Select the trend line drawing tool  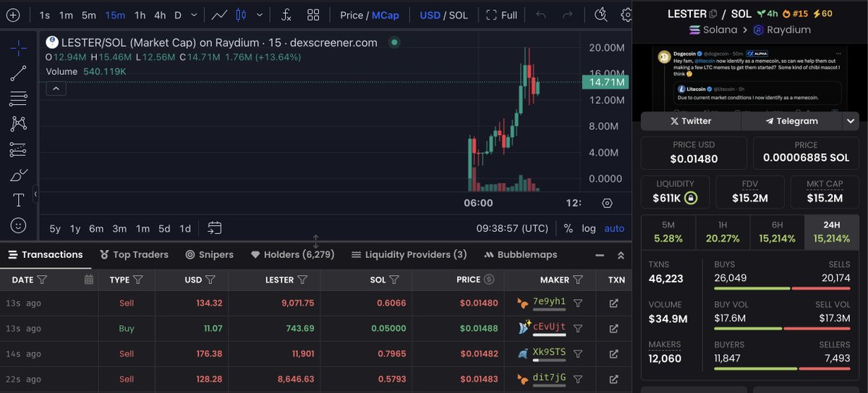[x=19, y=73]
